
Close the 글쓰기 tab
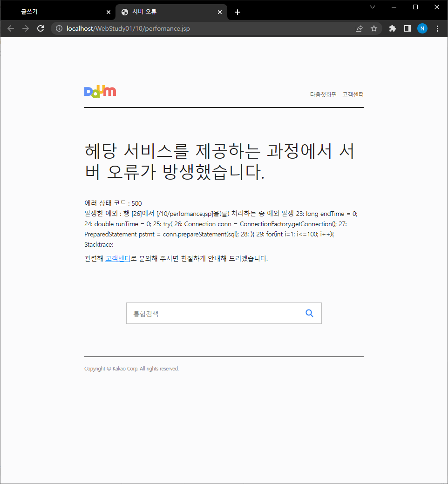point(109,12)
